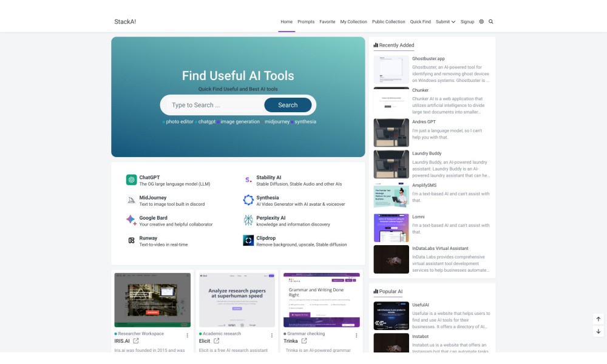The image size is (607, 364).
Task: Open the Favorite page
Action: pos(327,22)
